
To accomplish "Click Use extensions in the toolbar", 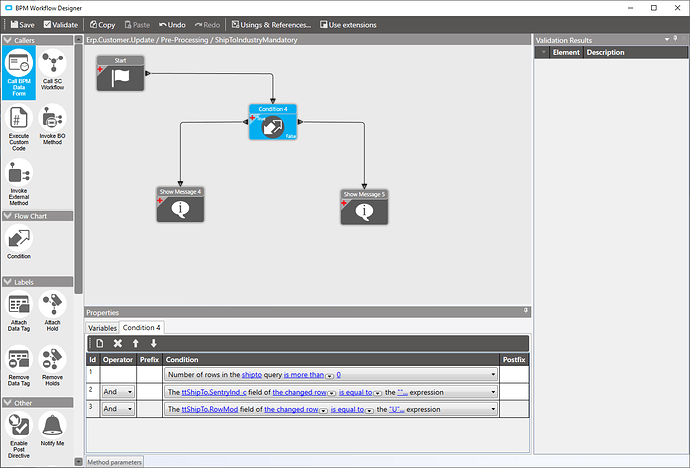I will pos(348,25).
